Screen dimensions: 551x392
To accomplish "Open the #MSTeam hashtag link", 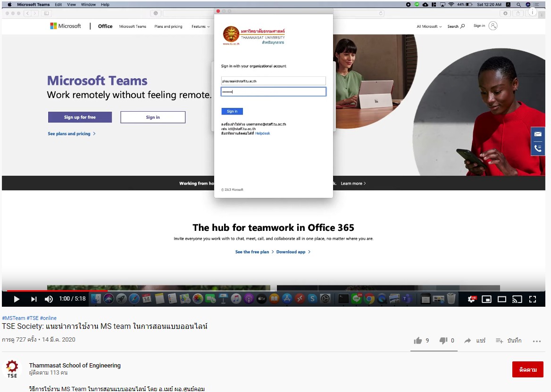I will (x=13, y=318).
